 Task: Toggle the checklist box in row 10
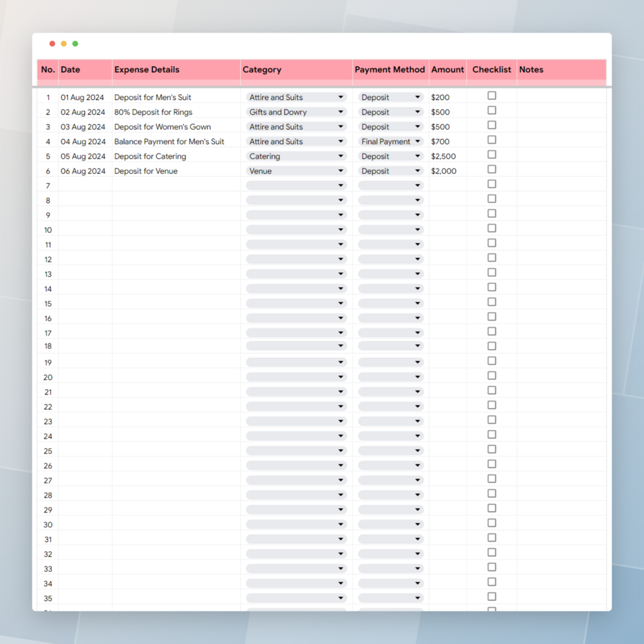pos(491,228)
